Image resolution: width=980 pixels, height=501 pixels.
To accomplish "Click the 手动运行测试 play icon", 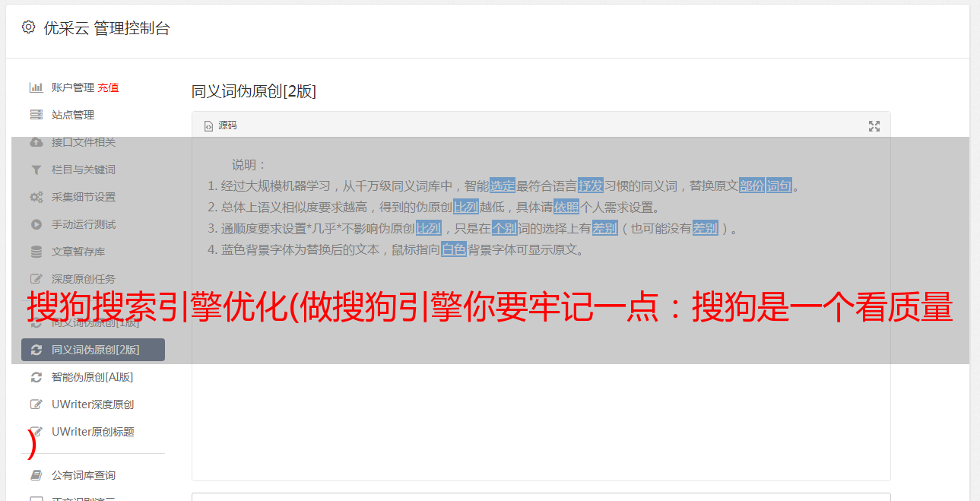I will 36,224.
